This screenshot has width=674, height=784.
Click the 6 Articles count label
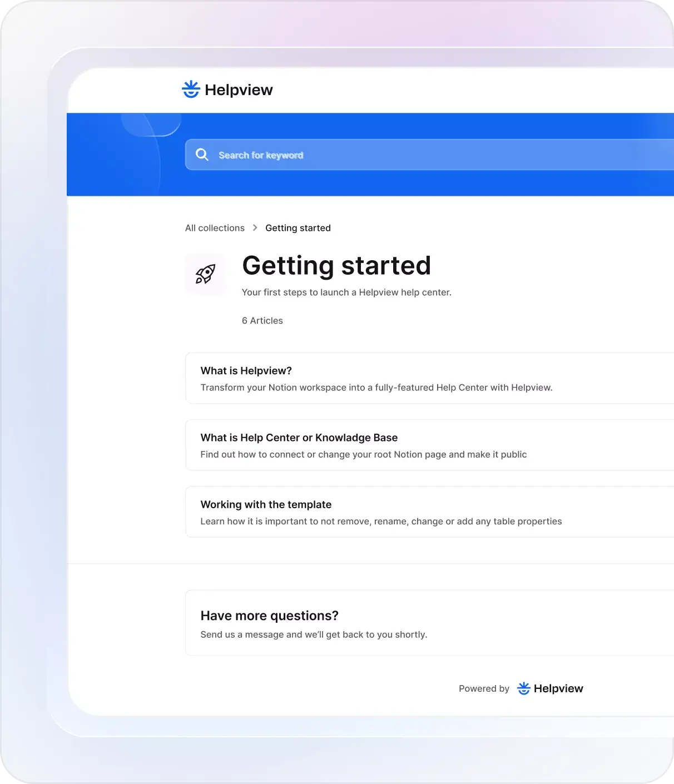pyautogui.click(x=262, y=320)
